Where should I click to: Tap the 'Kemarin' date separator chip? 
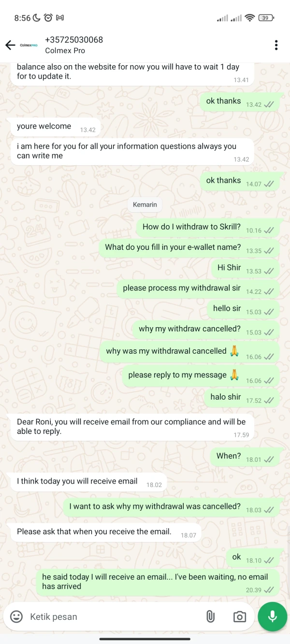145,204
